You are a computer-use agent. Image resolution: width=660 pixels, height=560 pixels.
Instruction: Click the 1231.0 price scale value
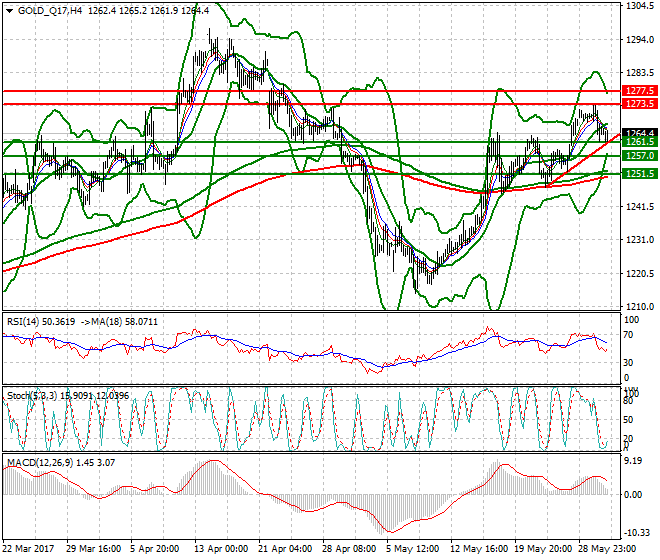point(640,240)
